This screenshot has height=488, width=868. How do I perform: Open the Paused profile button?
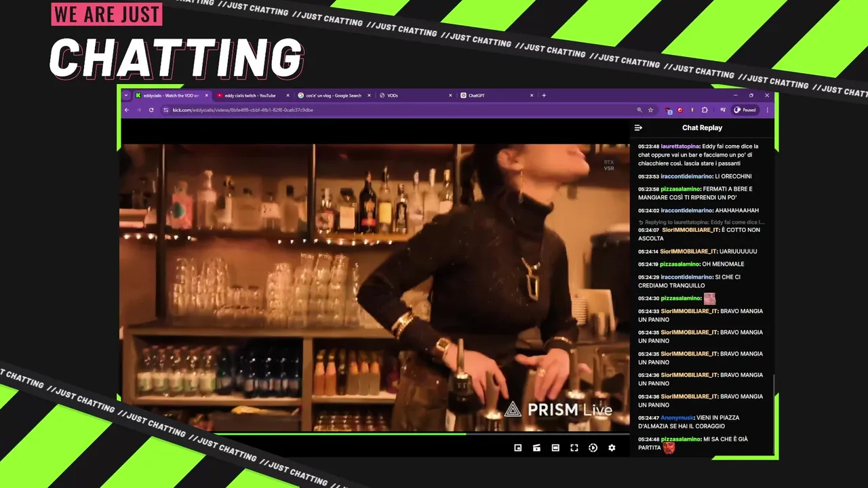tap(745, 110)
